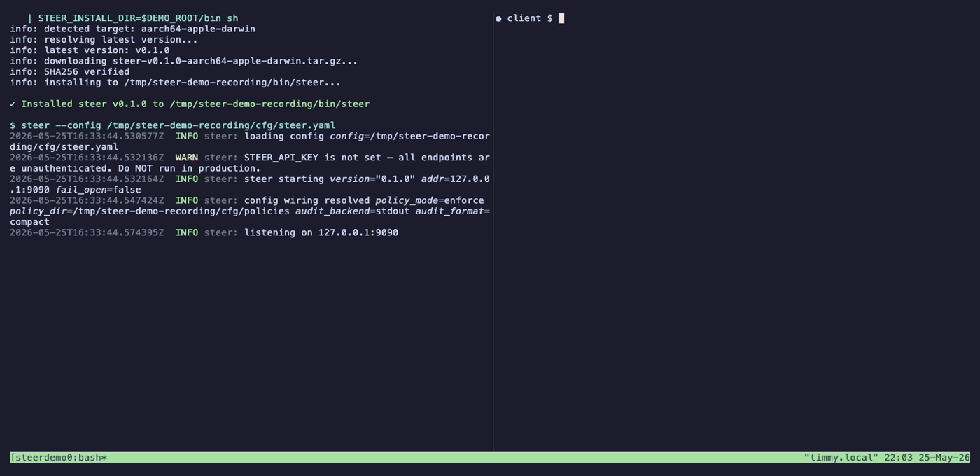
Task: Click the timestamp 2026-05-25T16:33:44.574395Z
Action: coord(87,232)
